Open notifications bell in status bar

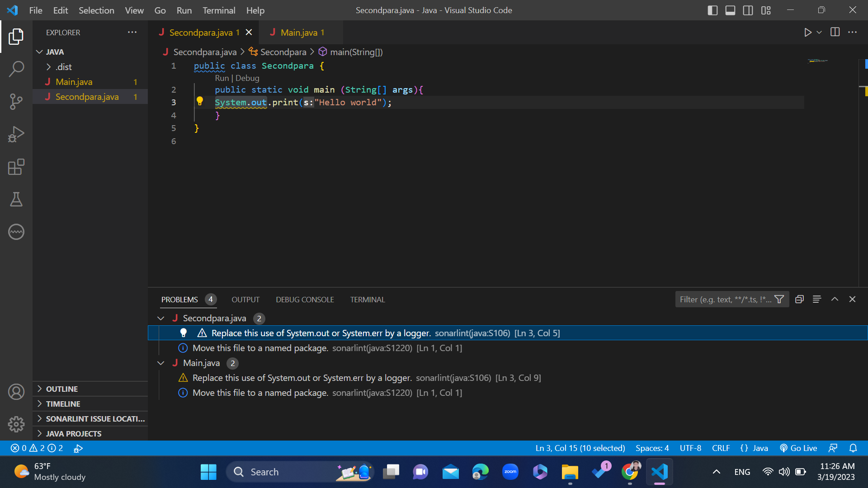pyautogui.click(x=853, y=448)
